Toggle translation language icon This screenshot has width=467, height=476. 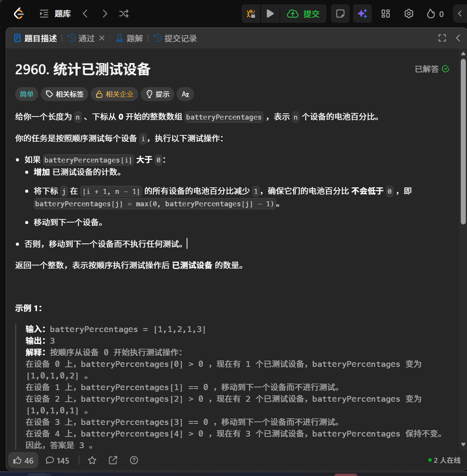(185, 94)
